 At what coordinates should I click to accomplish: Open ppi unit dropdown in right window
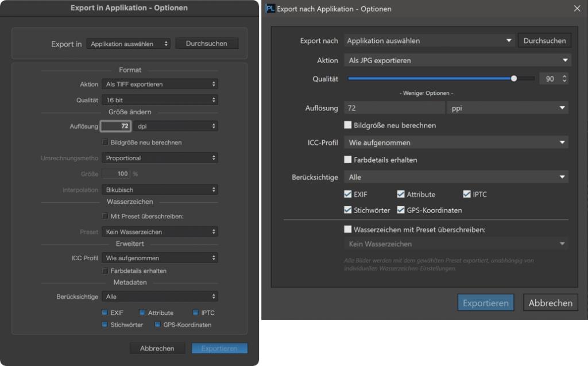[x=508, y=108]
